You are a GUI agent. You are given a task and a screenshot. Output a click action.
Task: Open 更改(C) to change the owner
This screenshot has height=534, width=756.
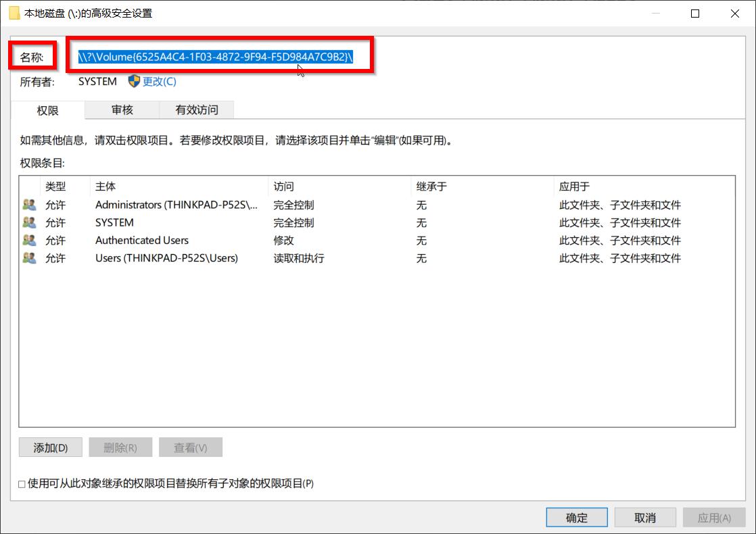coord(160,81)
